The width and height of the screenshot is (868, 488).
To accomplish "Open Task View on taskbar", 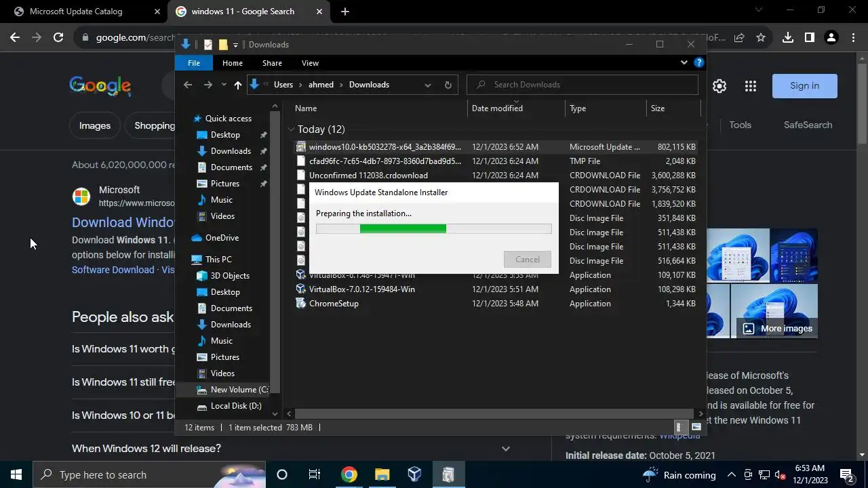I will click(315, 474).
